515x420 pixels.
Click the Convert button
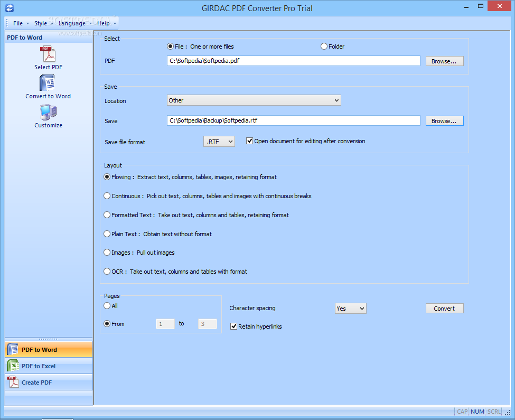point(444,309)
